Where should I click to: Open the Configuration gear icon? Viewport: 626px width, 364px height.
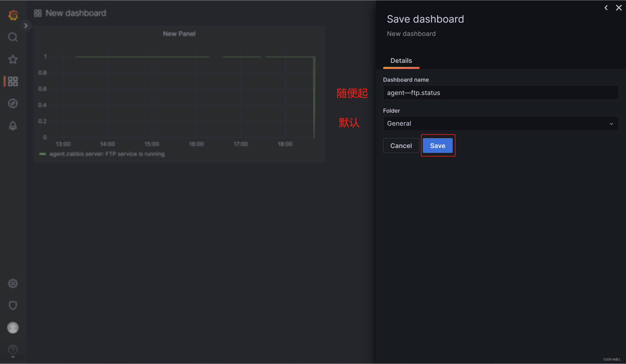(x=13, y=283)
